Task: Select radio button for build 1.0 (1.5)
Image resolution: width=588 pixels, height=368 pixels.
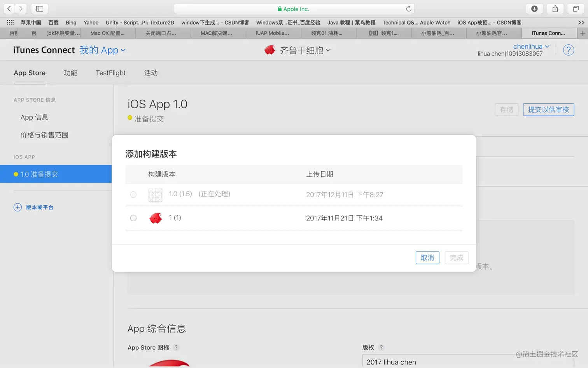Action: point(133,194)
